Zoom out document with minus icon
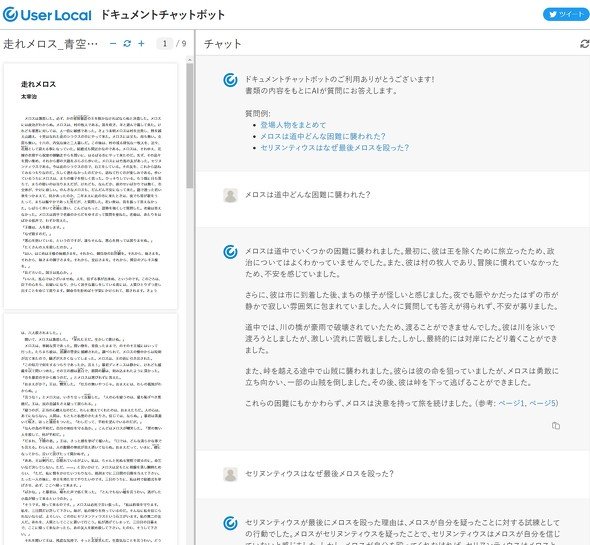This screenshot has height=545, width=590. (x=113, y=44)
